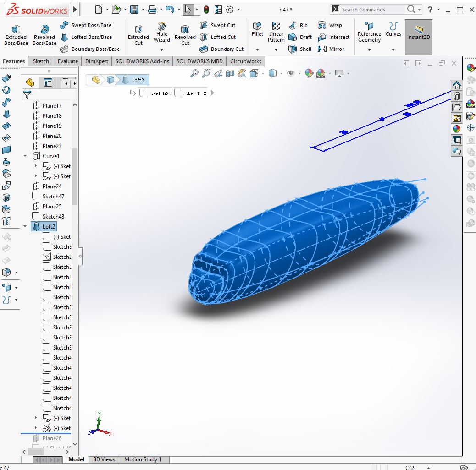Viewport: 476px width, 470px height.
Task: Select the Shell feature
Action: click(300, 49)
